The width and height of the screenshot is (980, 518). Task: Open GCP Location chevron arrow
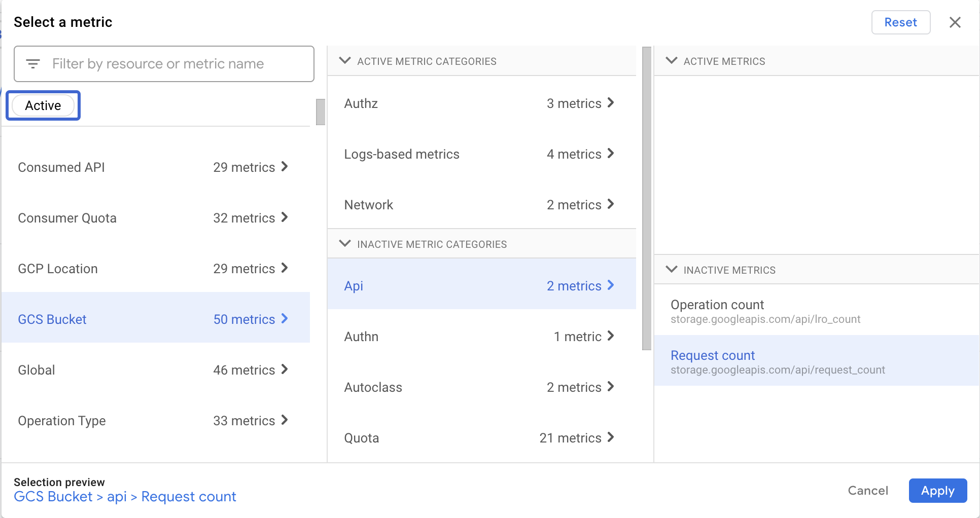[x=285, y=268]
